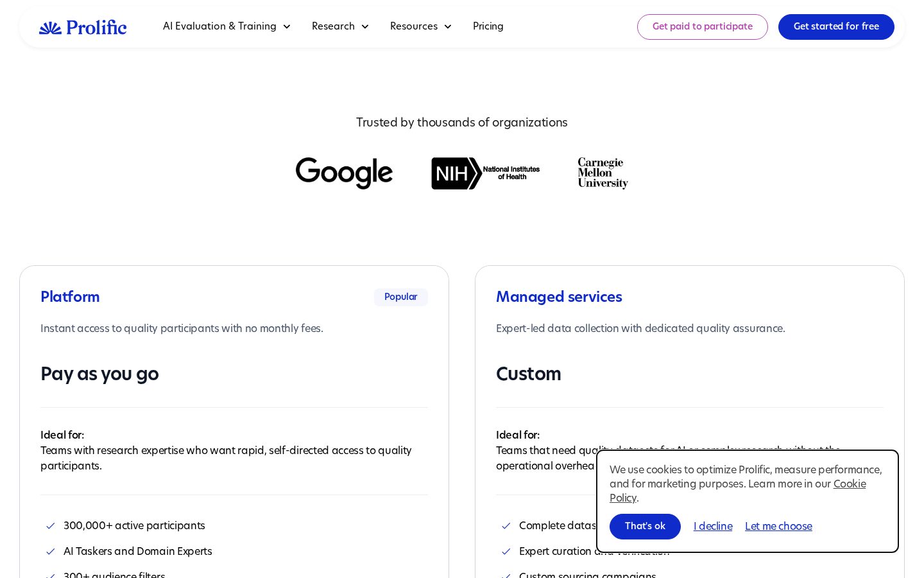The height and width of the screenshot is (578, 924).
Task: Click the Ideal for label in Managed services card
Action: point(518,435)
